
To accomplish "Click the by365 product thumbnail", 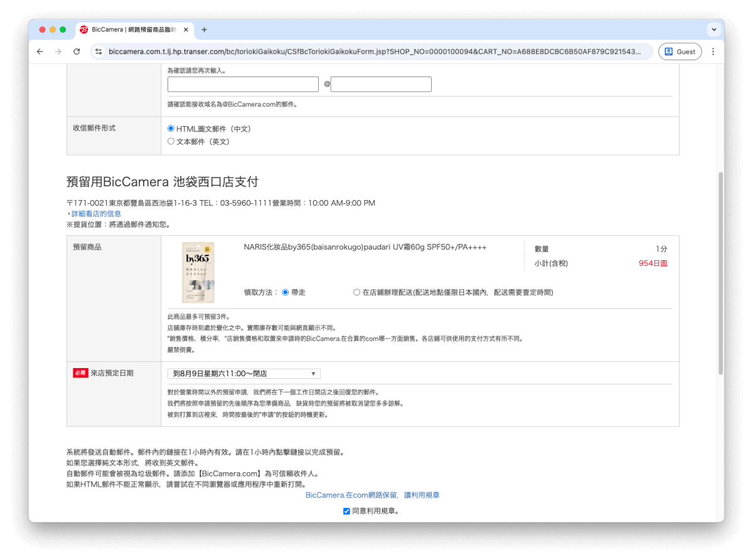I will click(x=198, y=273).
